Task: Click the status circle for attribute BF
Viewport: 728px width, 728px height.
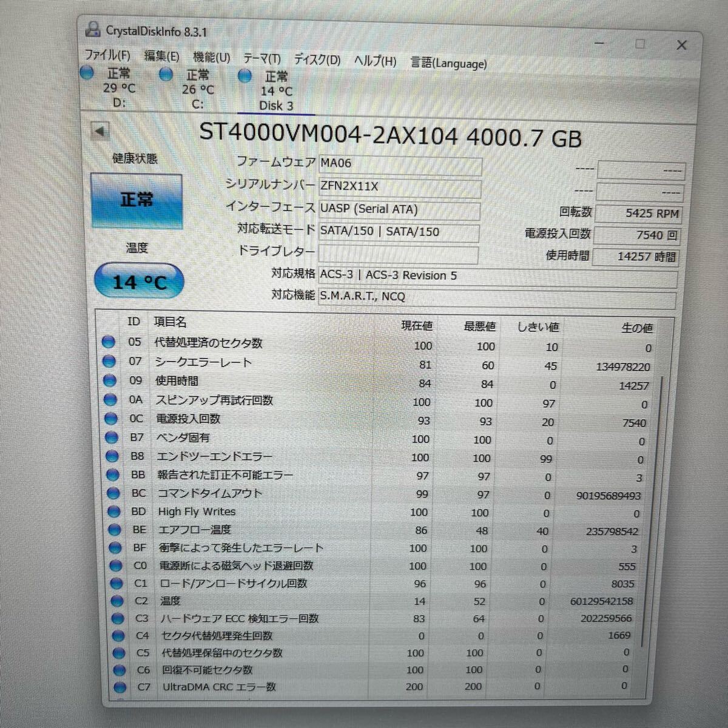Action: coord(115,548)
